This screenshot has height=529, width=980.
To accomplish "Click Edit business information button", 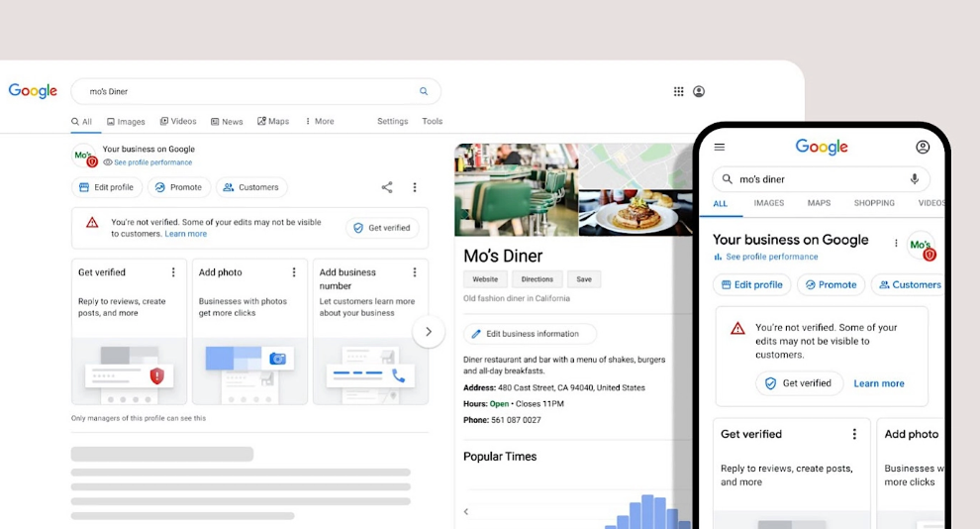I will point(530,334).
